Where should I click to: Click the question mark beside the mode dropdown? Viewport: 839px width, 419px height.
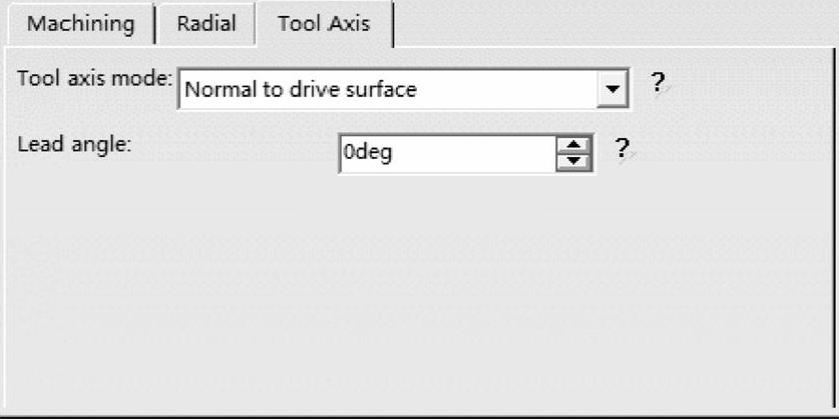pos(657,84)
